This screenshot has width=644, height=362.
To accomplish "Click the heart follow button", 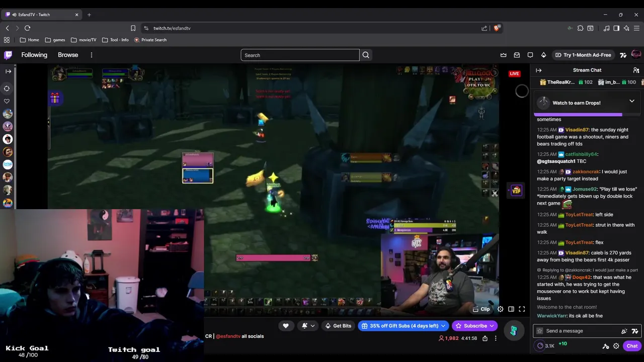I will coord(286,326).
